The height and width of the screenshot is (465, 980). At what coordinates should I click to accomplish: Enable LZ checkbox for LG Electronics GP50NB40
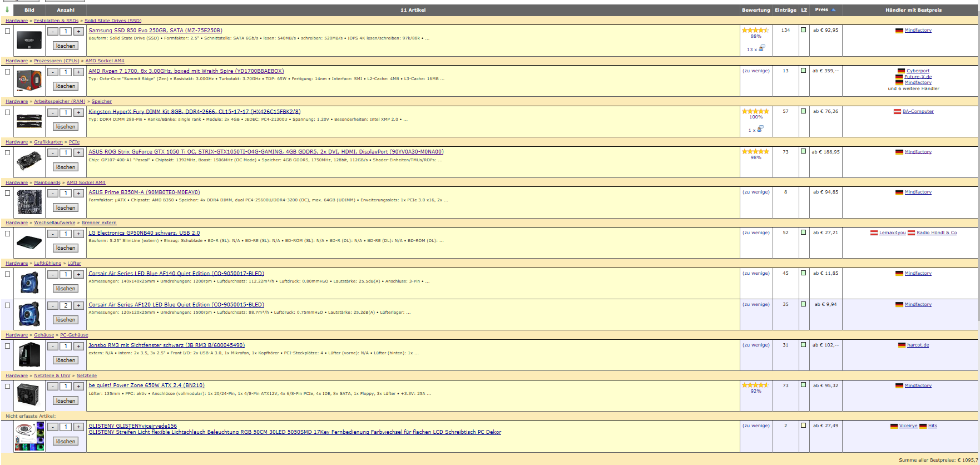point(803,232)
